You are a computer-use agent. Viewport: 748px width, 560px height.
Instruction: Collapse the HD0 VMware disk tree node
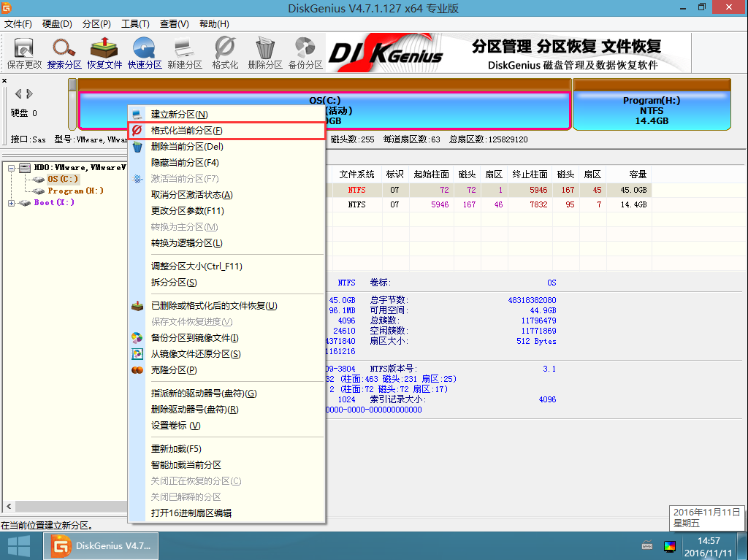(x=12, y=168)
